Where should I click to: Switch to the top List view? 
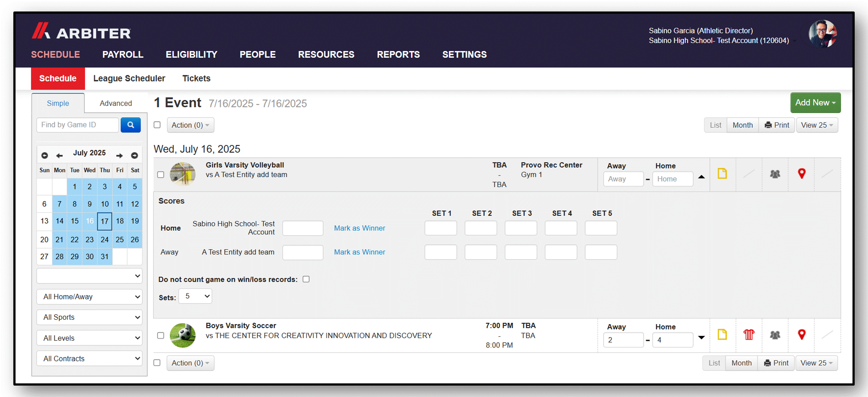715,125
